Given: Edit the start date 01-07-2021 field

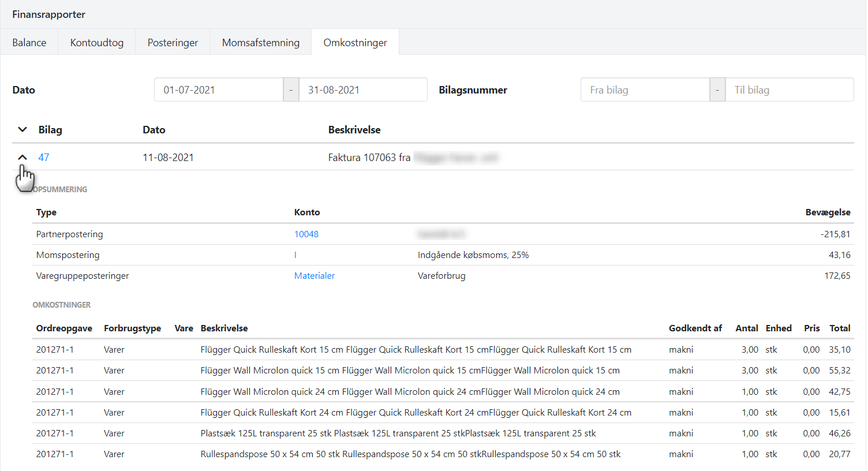Looking at the screenshot, I should pyautogui.click(x=219, y=90).
